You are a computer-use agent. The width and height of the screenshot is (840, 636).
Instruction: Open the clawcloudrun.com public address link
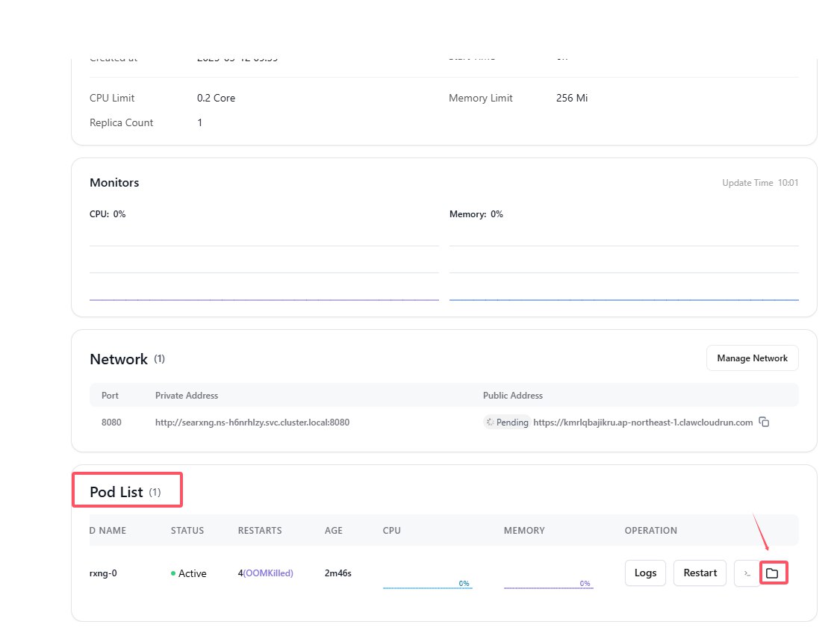pos(643,423)
